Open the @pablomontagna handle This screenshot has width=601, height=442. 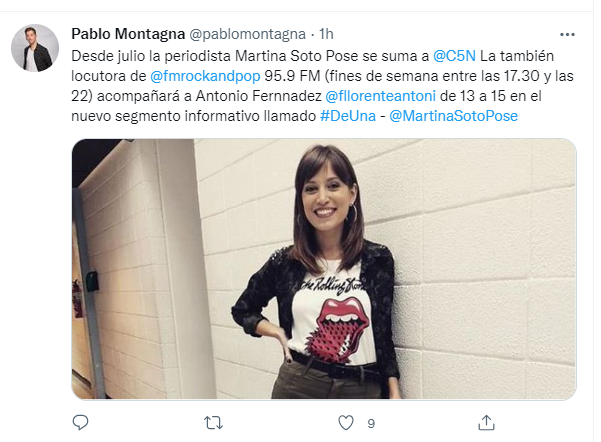(248, 35)
